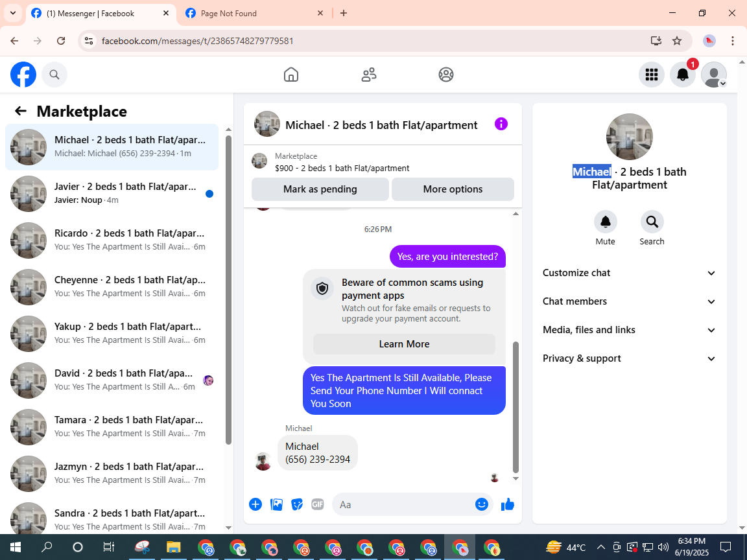Open Chrome three-dot menu
This screenshot has width=747, height=560.
[733, 41]
